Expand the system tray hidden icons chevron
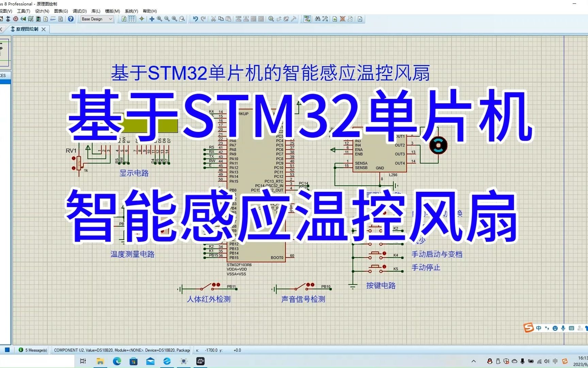Viewport: 588px width, 368px height. [473, 361]
